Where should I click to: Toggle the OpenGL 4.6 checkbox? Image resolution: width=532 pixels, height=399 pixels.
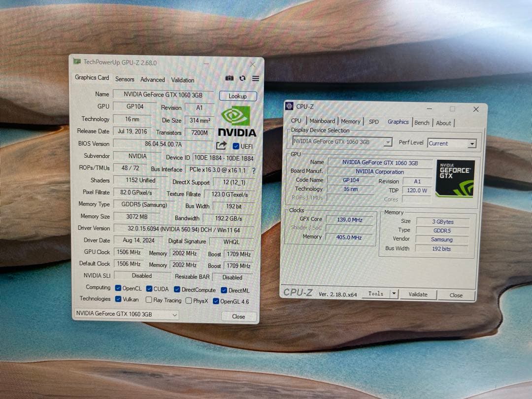point(216,301)
